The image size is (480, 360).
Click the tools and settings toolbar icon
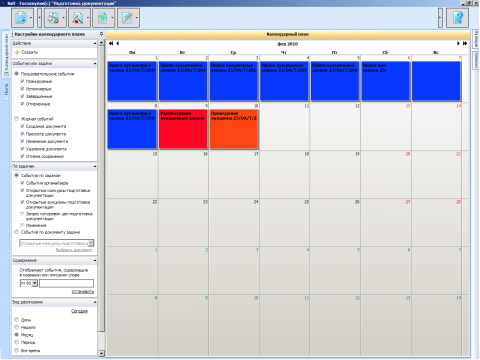(77, 18)
